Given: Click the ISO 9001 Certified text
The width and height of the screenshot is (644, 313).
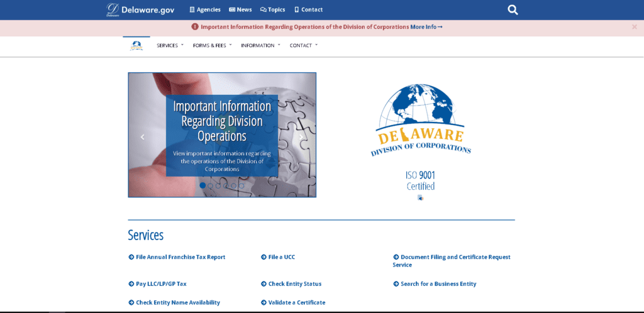Looking at the screenshot, I should click(421, 181).
